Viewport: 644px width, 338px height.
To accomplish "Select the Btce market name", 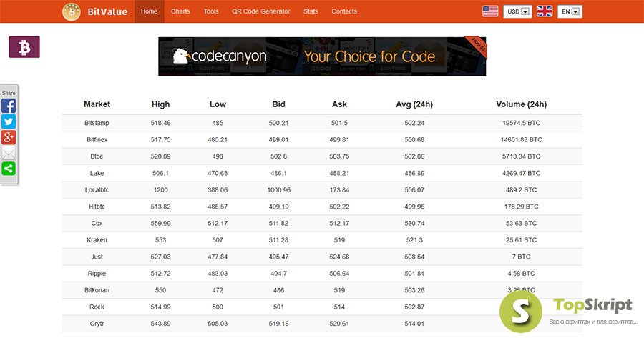I will coord(97,156).
